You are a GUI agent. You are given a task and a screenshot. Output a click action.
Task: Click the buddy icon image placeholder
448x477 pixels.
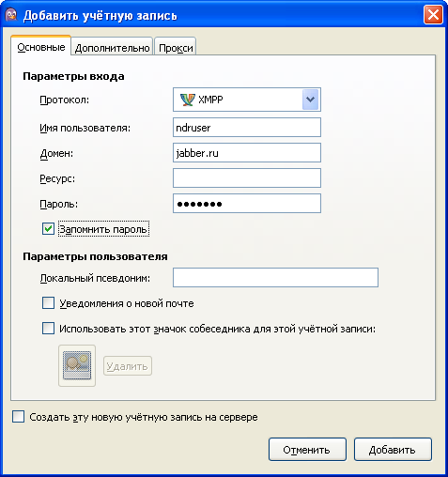tap(77, 365)
